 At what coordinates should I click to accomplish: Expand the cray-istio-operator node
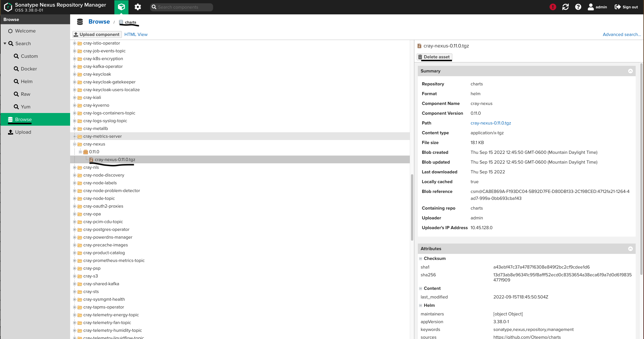[75, 43]
